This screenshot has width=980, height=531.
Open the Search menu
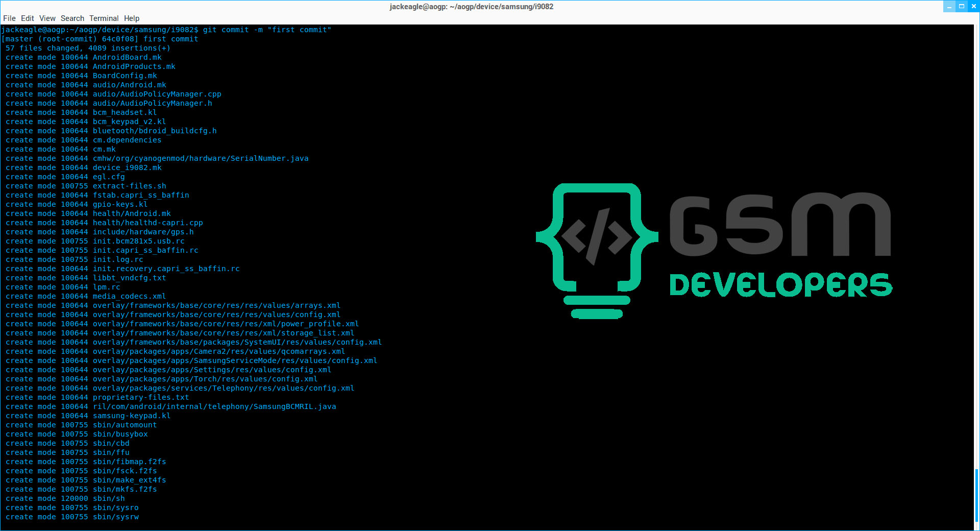[x=72, y=18]
